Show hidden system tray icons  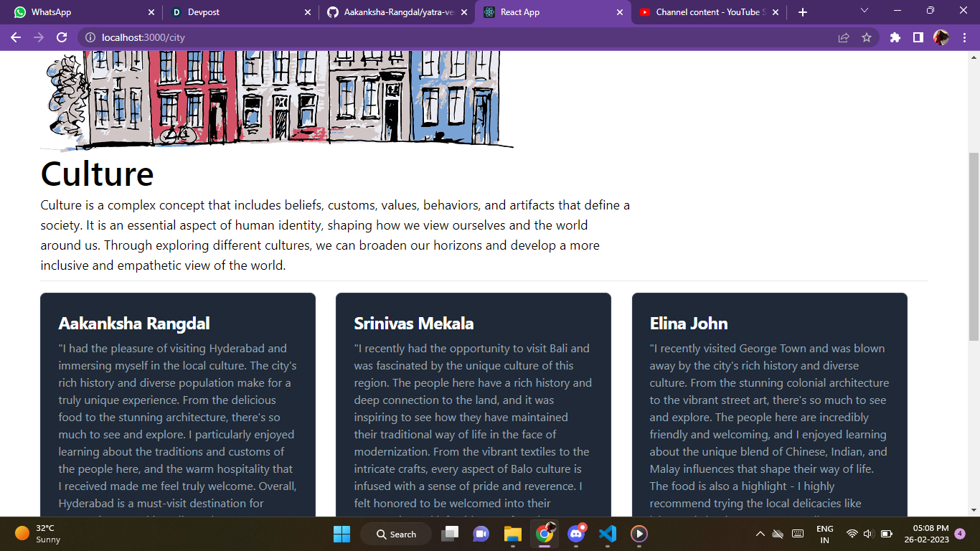(760, 534)
